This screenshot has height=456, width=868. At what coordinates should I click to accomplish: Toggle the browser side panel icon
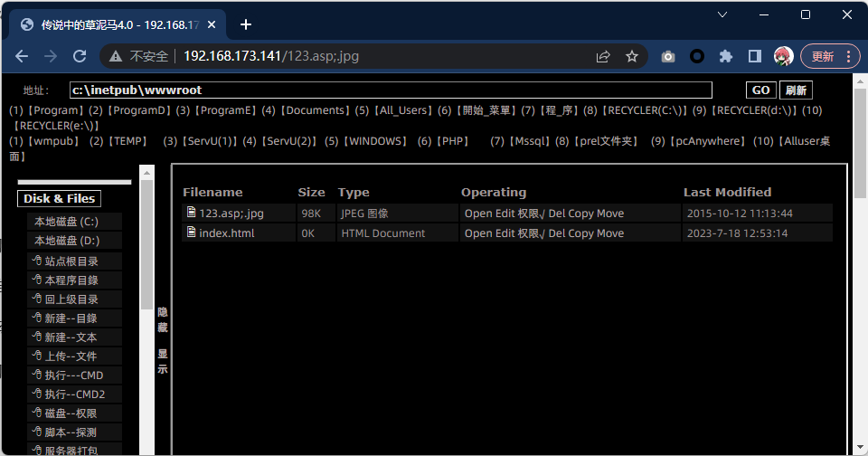[754, 56]
